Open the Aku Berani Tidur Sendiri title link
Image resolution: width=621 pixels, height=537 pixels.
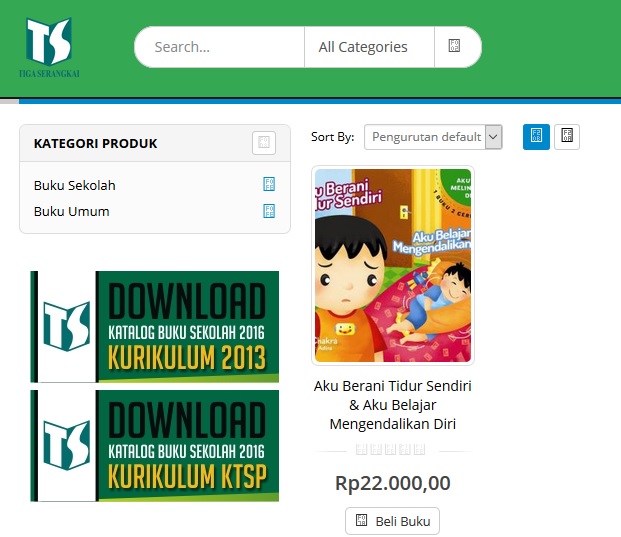[392, 405]
